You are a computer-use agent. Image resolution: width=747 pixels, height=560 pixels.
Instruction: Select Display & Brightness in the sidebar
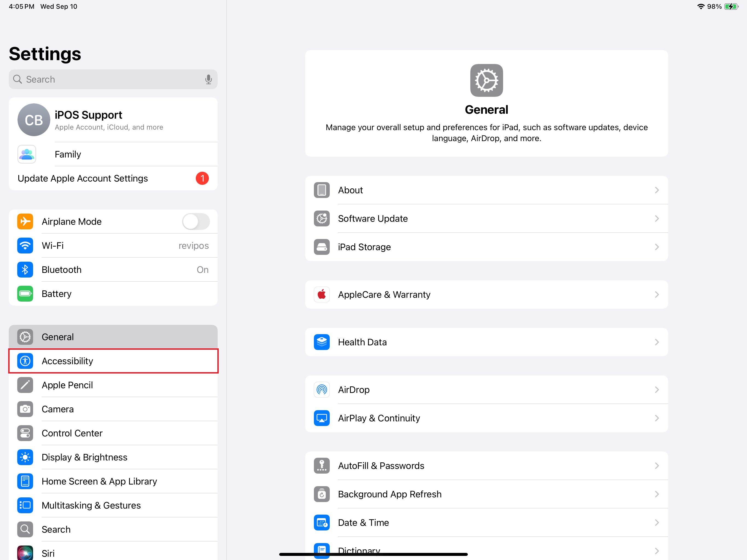click(x=113, y=457)
